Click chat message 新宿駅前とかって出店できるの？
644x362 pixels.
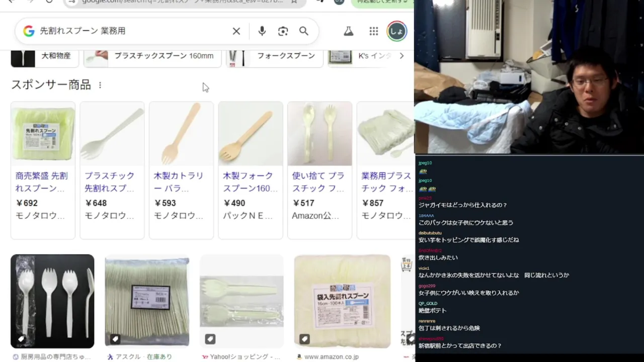460,346
